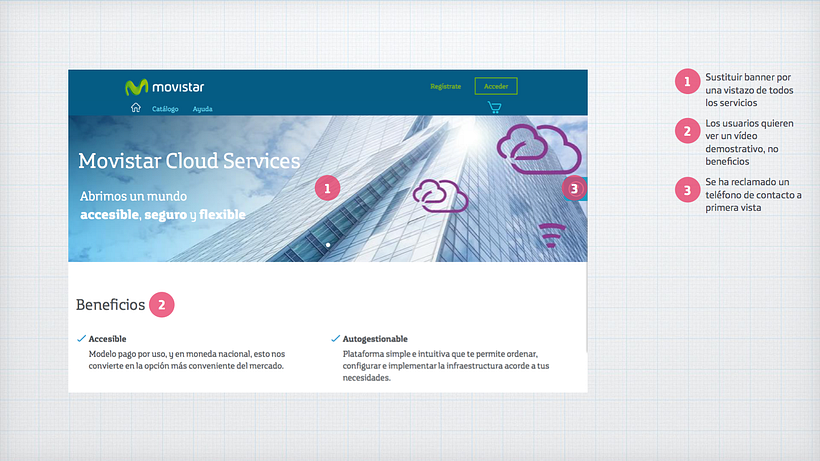The image size is (820, 461).
Task: Click 'Abrimos un mundo' banner subtitle
Action: (x=133, y=196)
